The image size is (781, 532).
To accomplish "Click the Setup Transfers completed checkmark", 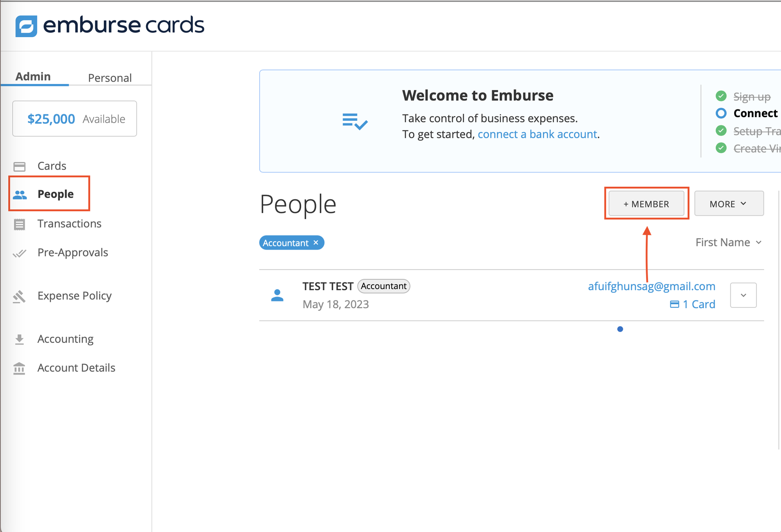I will (721, 131).
